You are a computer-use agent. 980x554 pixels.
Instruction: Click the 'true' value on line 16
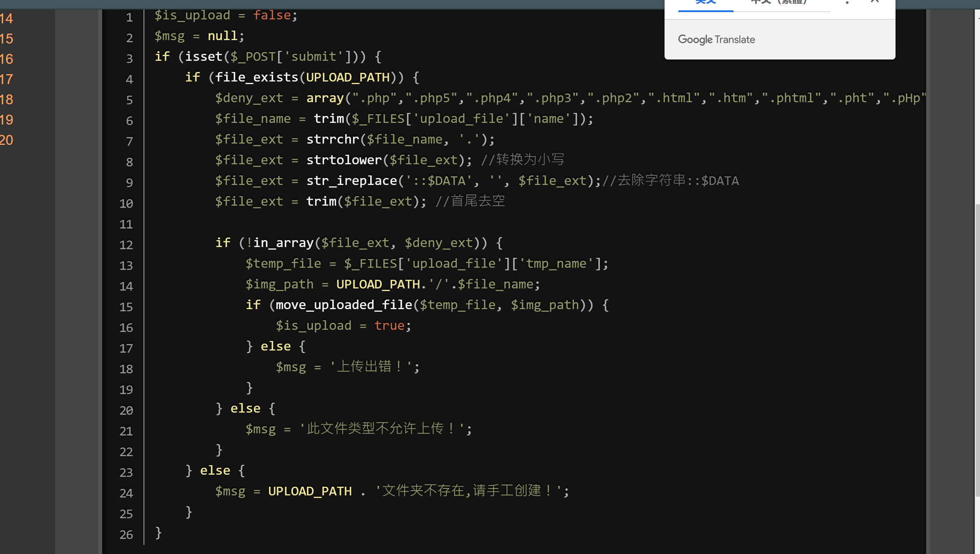389,326
